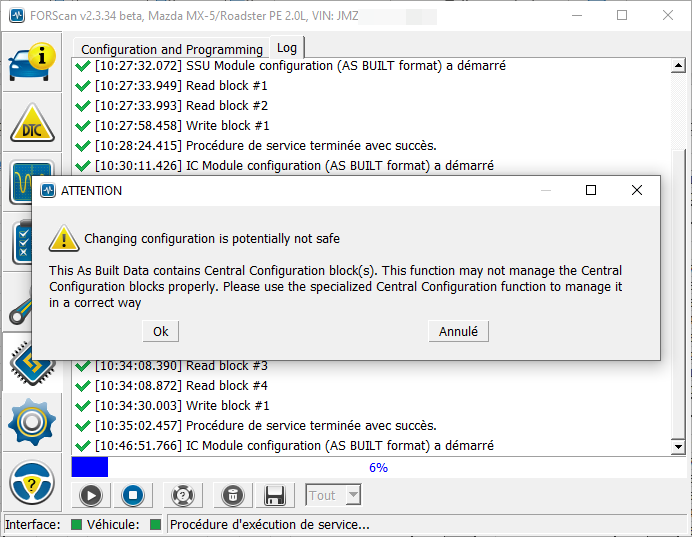
Task: Click the 6% progress bar
Action: click(378, 467)
